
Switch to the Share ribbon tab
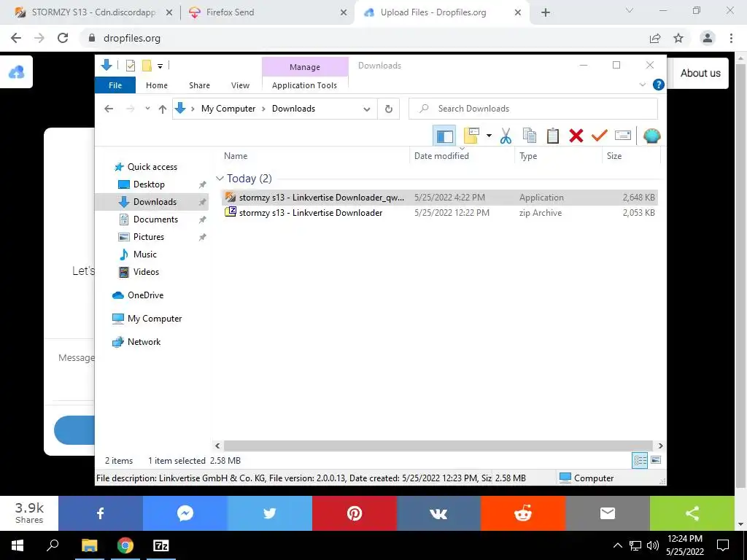[x=199, y=85]
